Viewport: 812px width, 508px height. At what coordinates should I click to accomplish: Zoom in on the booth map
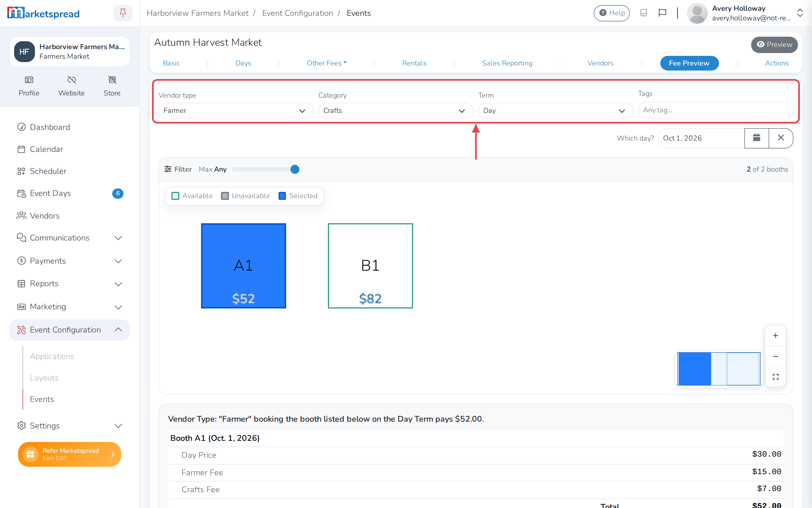coord(775,336)
